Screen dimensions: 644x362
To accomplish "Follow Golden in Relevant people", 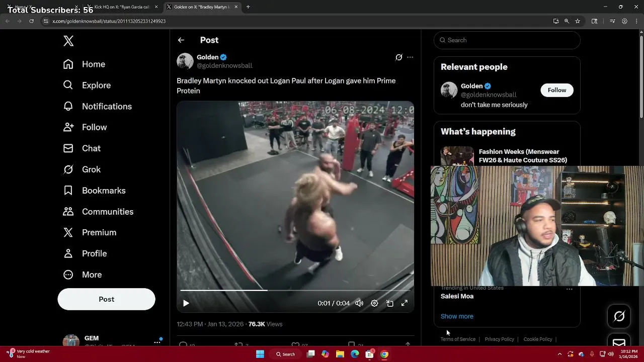I will click(557, 90).
